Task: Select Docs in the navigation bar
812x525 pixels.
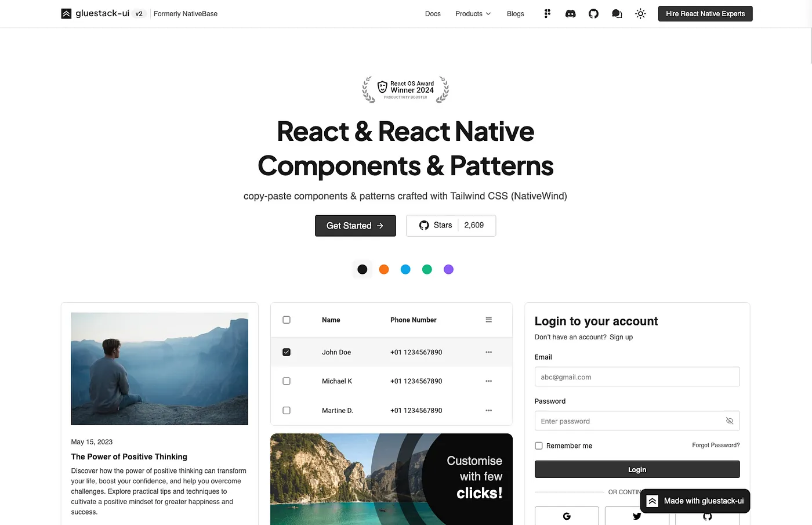Action: click(433, 13)
